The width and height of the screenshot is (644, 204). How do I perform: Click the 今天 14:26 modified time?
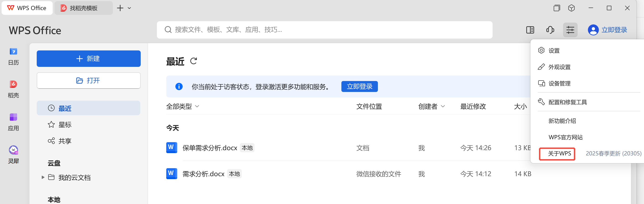pyautogui.click(x=475, y=148)
